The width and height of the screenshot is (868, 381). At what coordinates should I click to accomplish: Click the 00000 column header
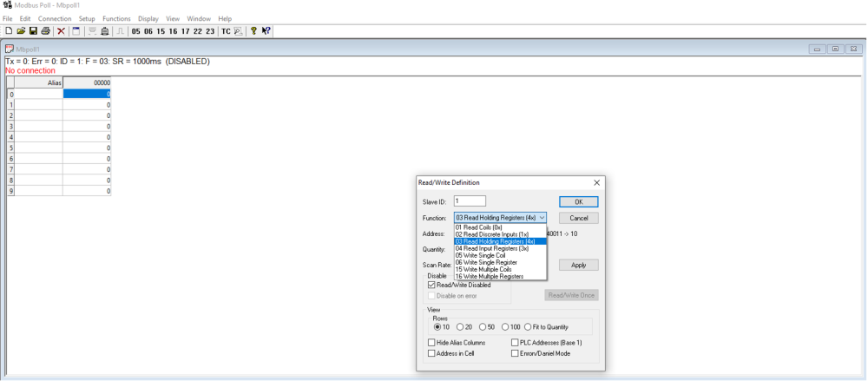point(87,82)
